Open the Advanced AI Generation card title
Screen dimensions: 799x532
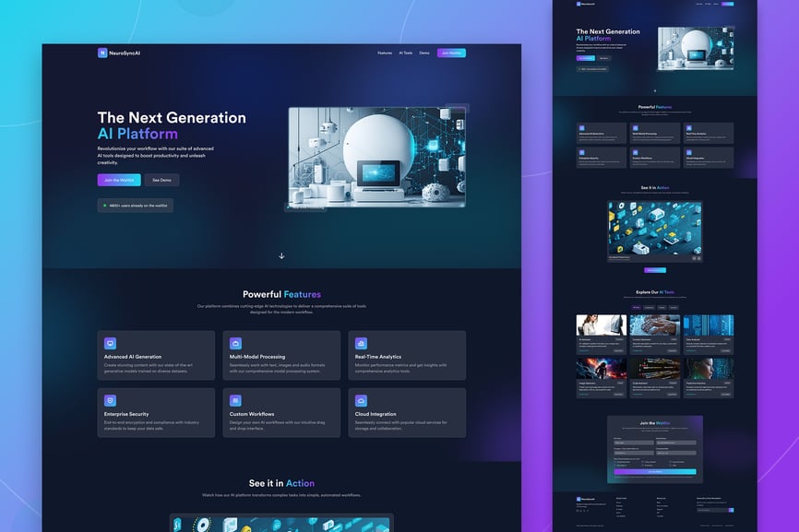point(131,357)
